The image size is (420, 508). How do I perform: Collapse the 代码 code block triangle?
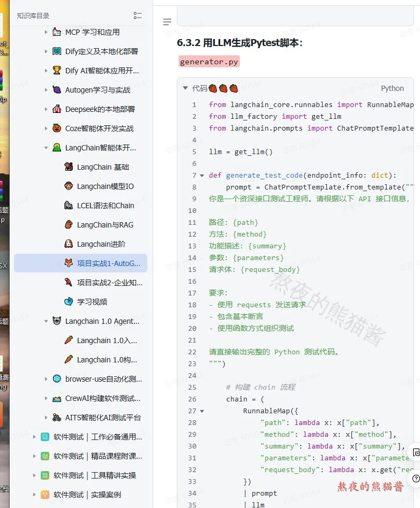185,88
